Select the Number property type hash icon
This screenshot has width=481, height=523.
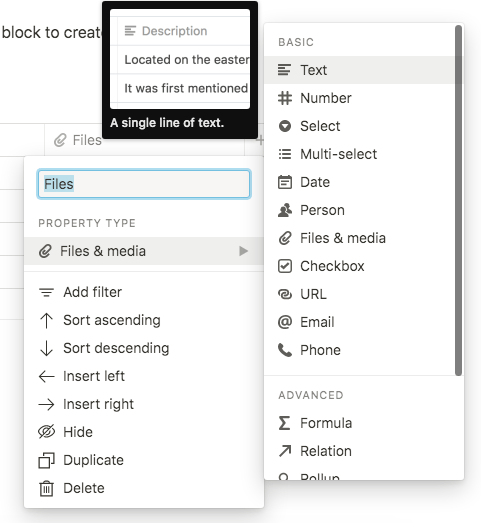[x=285, y=98]
